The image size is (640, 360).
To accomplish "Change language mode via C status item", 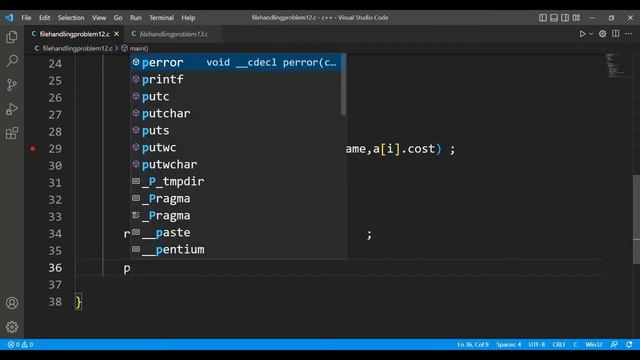I will coord(575,344).
